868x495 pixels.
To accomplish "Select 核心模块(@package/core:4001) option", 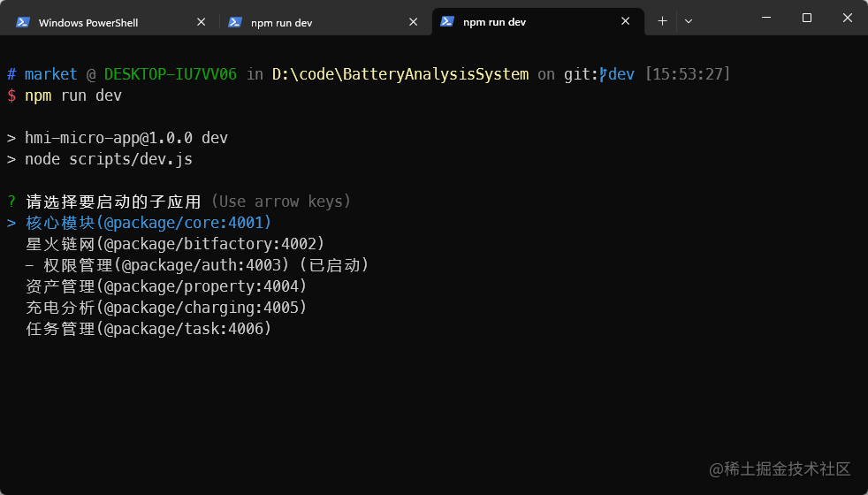I will (148, 223).
